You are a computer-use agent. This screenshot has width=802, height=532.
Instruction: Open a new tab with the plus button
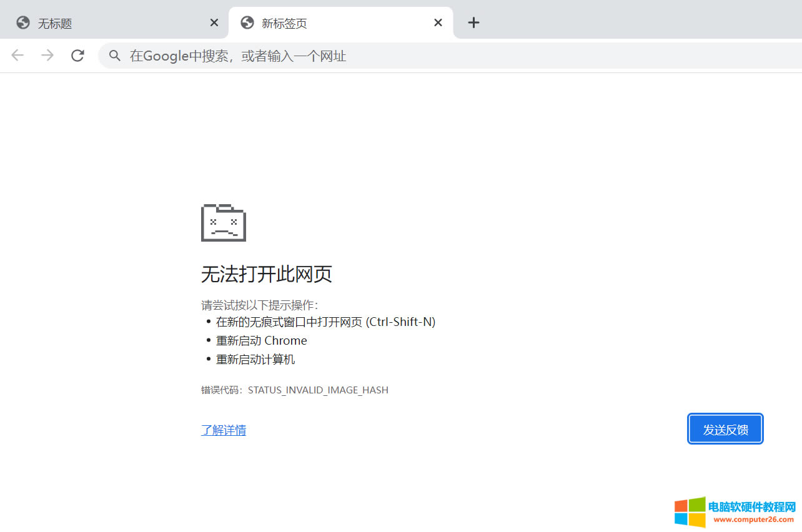(x=473, y=22)
